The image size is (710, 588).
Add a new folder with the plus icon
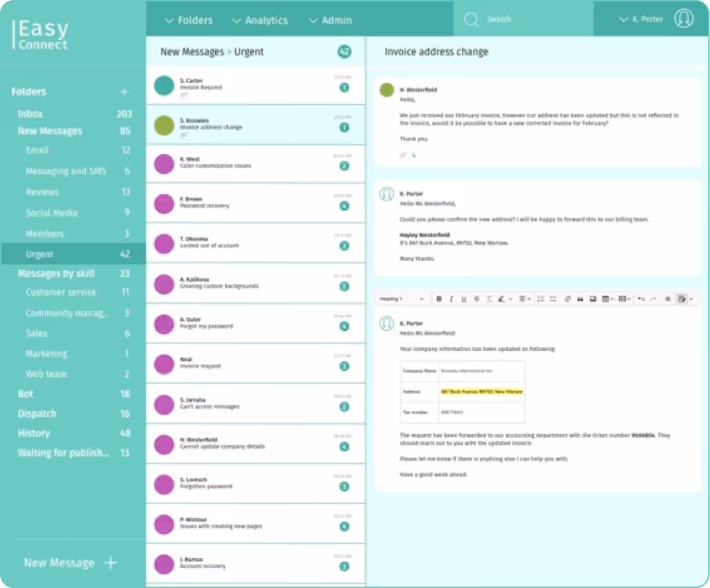124,92
